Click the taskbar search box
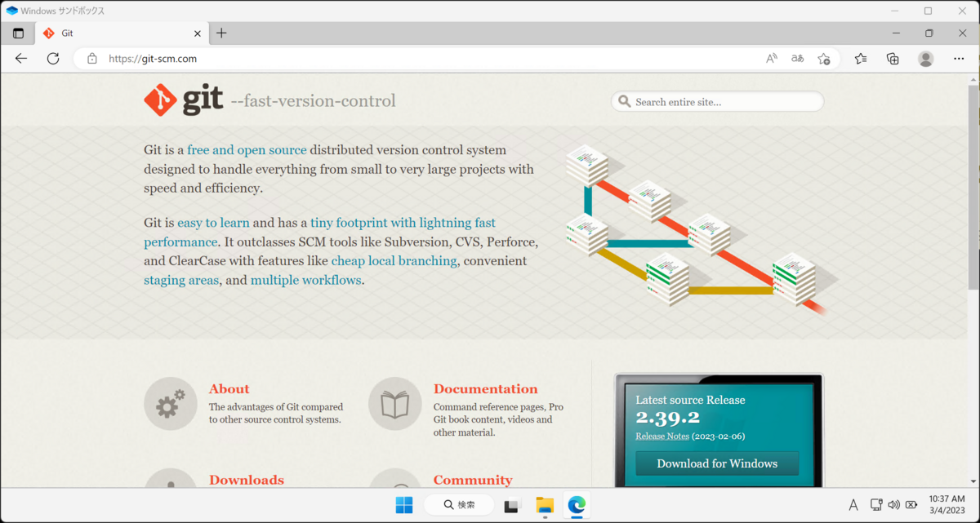 pos(459,505)
